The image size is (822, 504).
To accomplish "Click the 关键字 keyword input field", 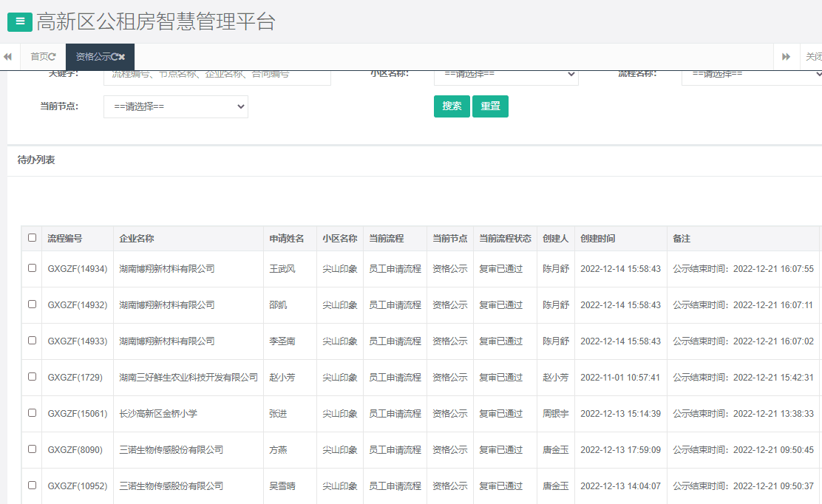I will point(216,75).
